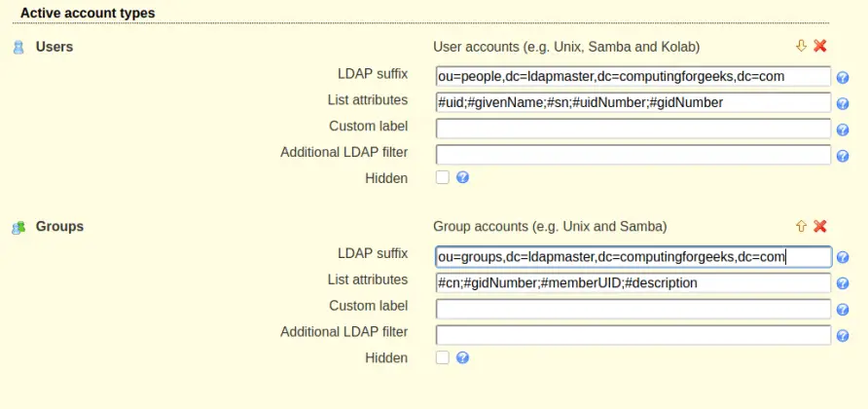Image resolution: width=868 pixels, height=409 pixels.
Task: Click the Active account types heading
Action: click(88, 13)
